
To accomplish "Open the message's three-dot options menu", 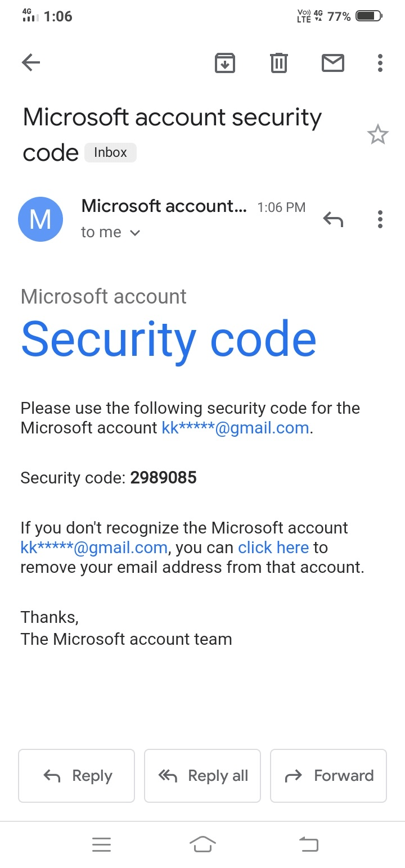I will click(x=380, y=219).
